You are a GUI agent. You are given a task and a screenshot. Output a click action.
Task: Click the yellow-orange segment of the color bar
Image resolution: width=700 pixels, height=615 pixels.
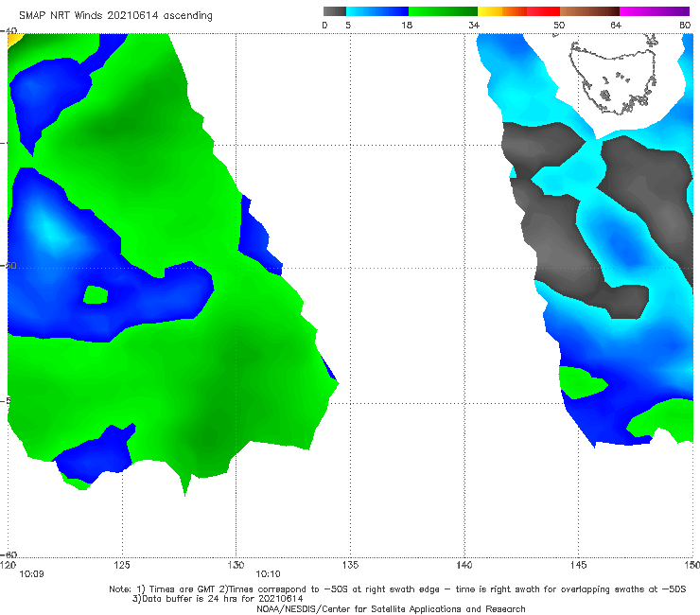click(502, 11)
